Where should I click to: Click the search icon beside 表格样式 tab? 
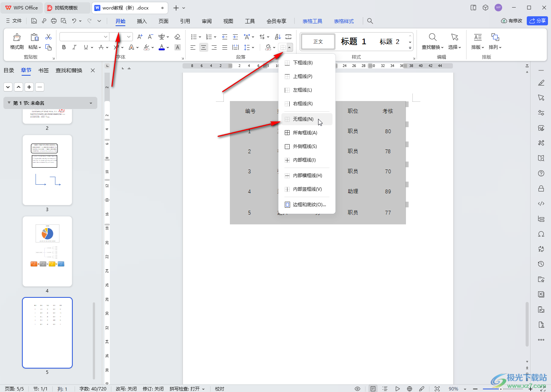coord(370,21)
